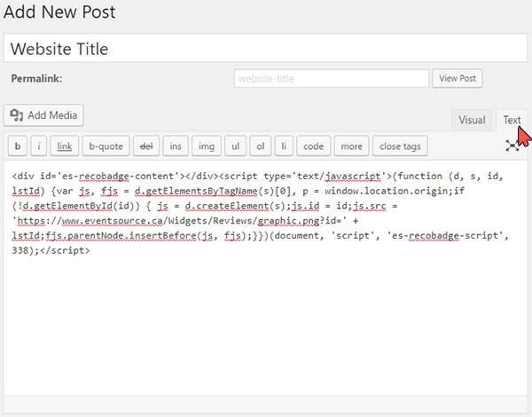
Task: Click the close tags button
Action: pos(400,146)
